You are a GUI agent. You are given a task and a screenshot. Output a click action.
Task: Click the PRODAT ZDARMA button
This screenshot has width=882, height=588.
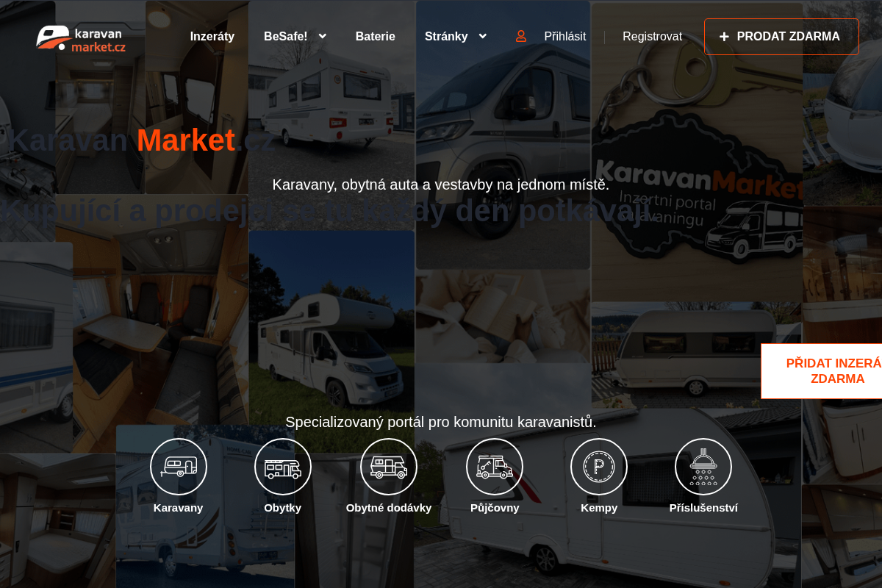tap(781, 37)
